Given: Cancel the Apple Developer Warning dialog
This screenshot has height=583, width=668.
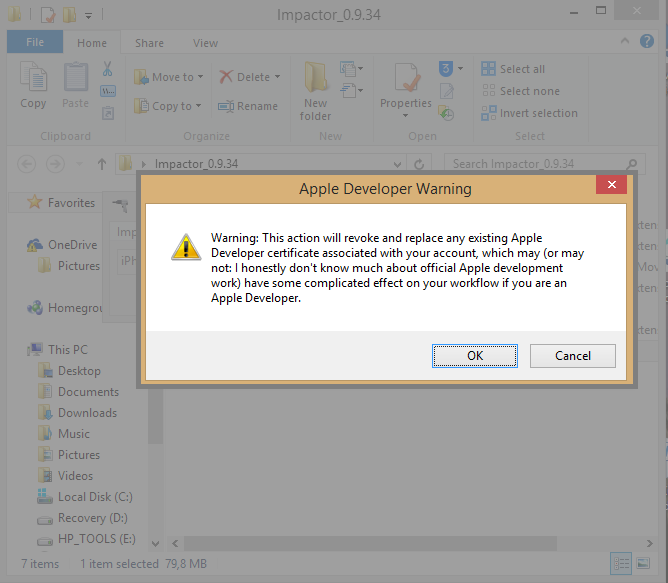Looking at the screenshot, I should pyautogui.click(x=573, y=355).
